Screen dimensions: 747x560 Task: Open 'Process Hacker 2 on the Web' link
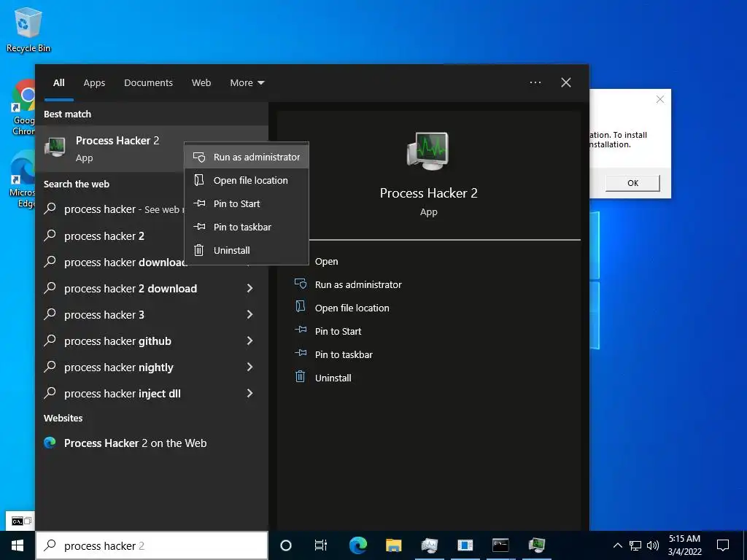click(135, 443)
